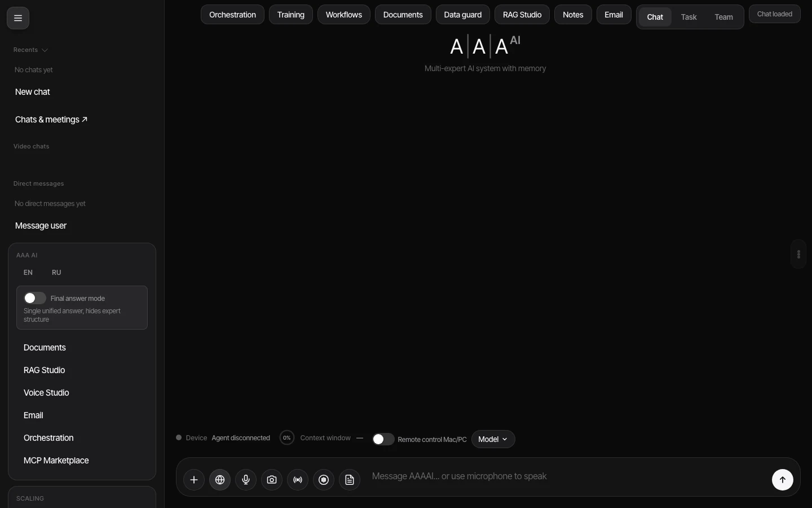
Task: Click the document icon in composer
Action: click(350, 480)
